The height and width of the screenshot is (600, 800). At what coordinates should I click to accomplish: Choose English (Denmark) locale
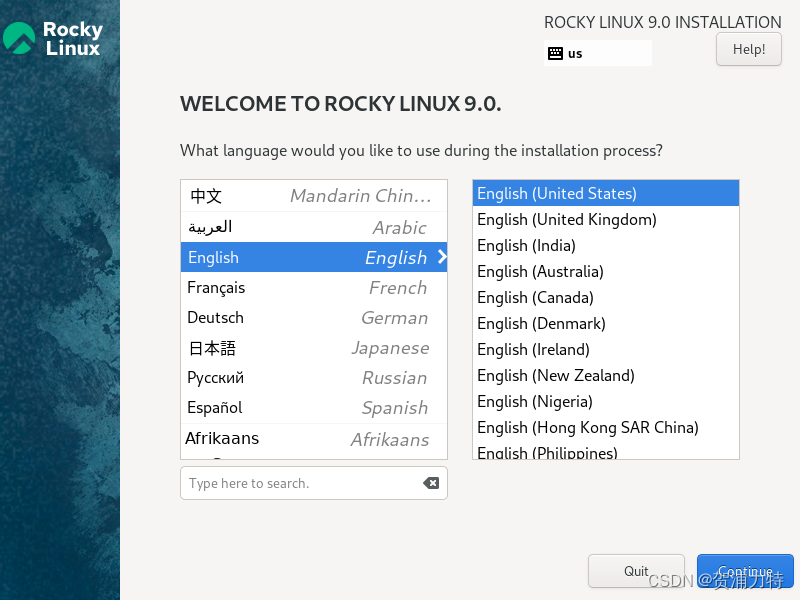[606, 323]
